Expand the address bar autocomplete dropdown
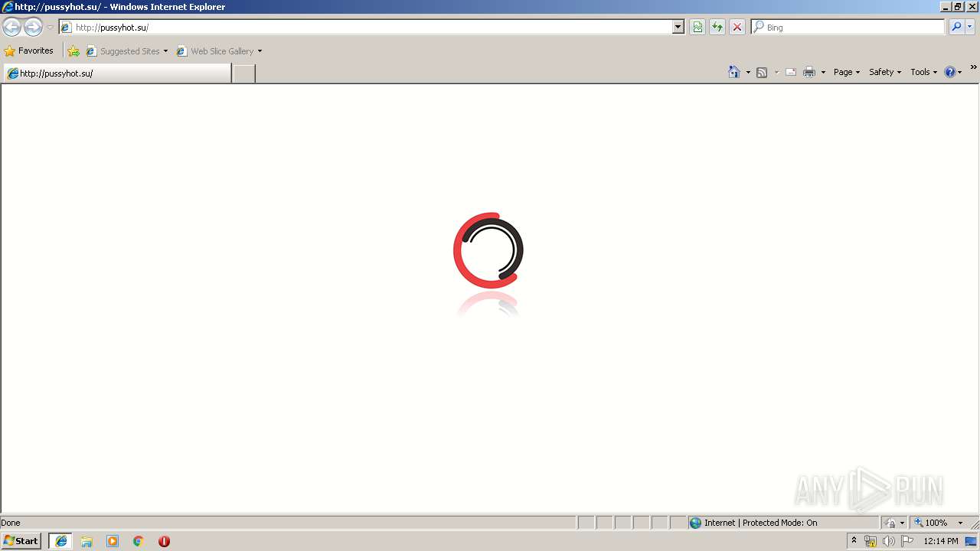 (678, 27)
